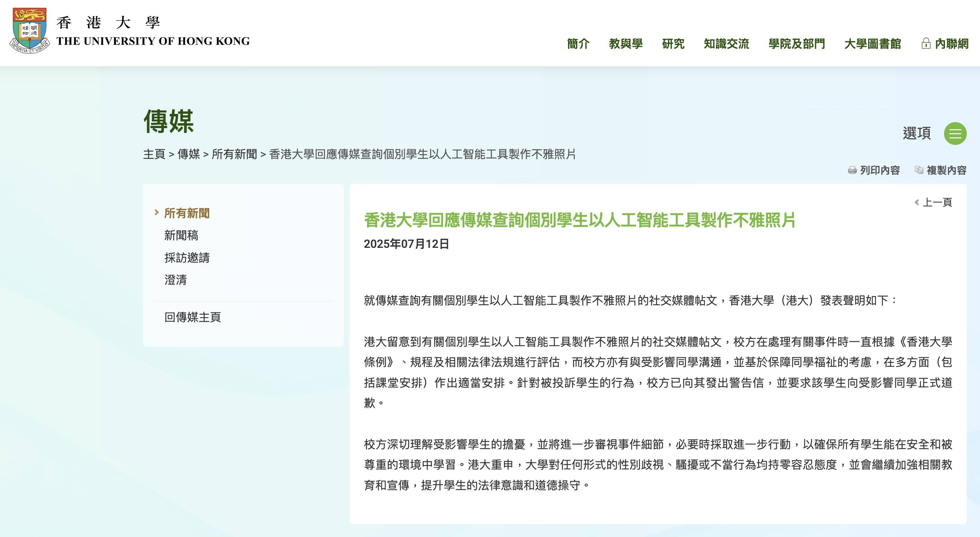
Task: Click the back chevron beside 上一頁
Action: point(917,203)
